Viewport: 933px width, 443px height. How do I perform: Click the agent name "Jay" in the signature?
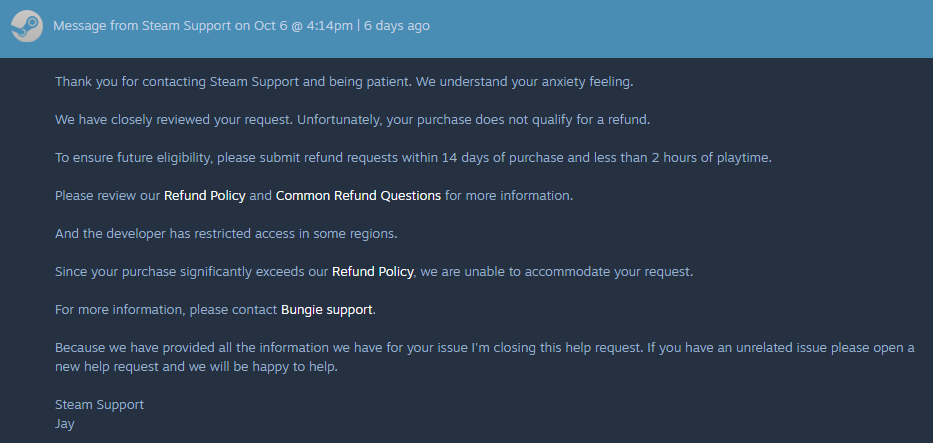pos(65,424)
